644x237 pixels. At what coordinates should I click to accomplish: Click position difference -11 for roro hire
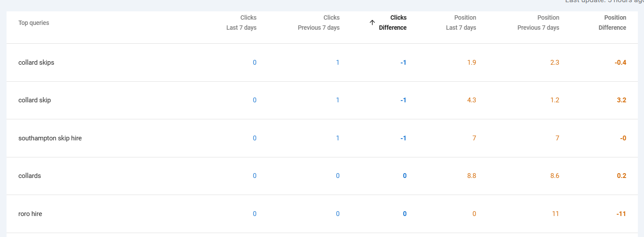pos(621,214)
